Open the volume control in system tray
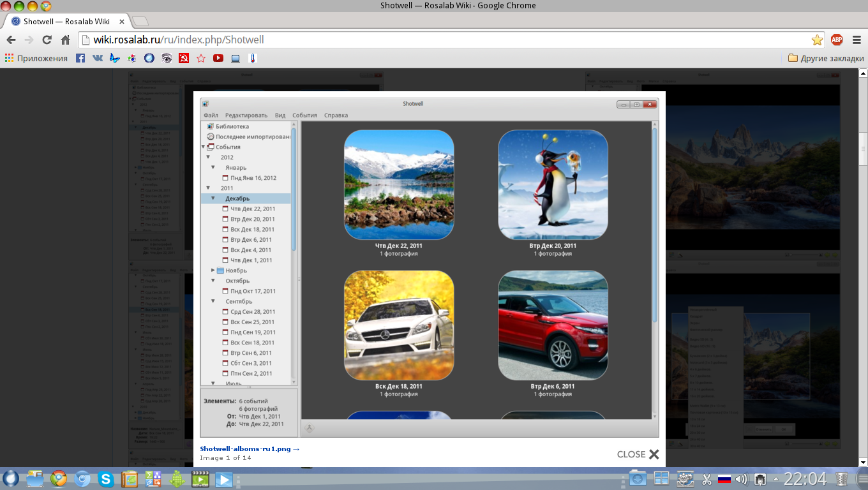Viewport: 868px width, 490px height. click(x=740, y=479)
